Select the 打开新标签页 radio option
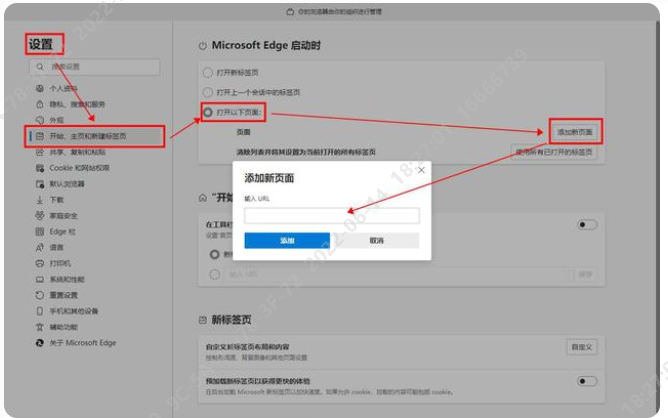The width and height of the screenshot is (668, 418). [207, 72]
